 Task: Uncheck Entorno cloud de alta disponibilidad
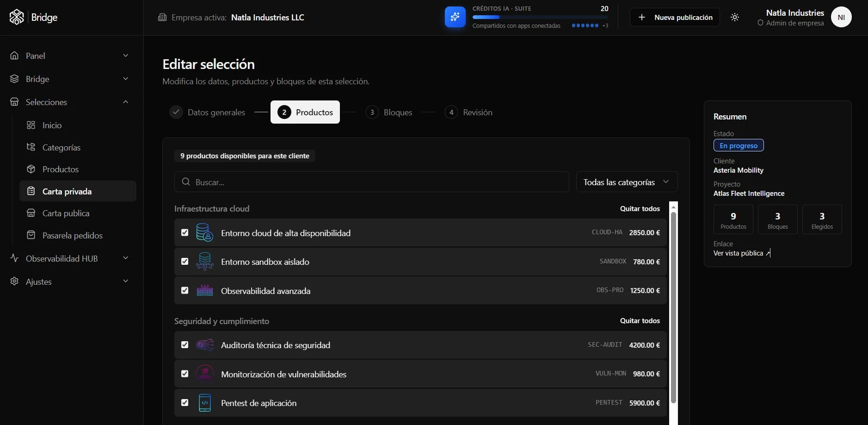click(x=185, y=232)
